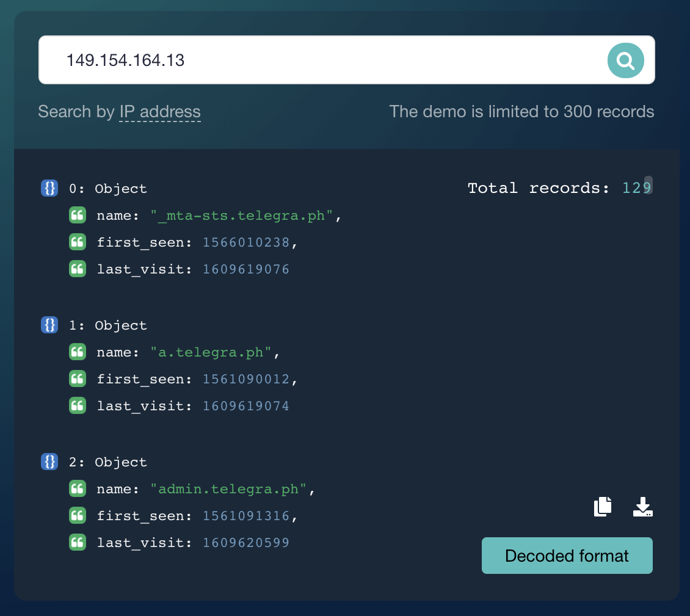The height and width of the screenshot is (616, 690).
Task: Click the Total records count 129
Action: 636,188
